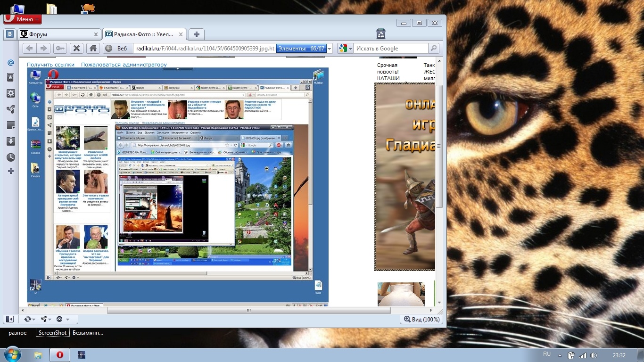
Task: Select the Радикал-Фото tab
Action: click(x=144, y=34)
